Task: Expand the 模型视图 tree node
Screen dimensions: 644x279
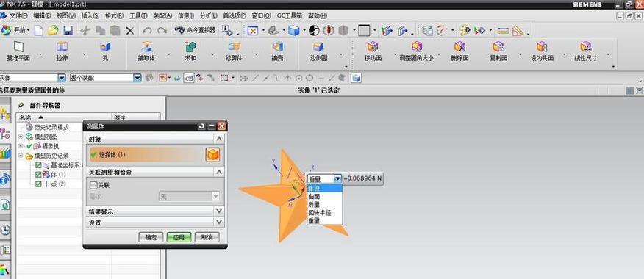Action: tap(21, 137)
